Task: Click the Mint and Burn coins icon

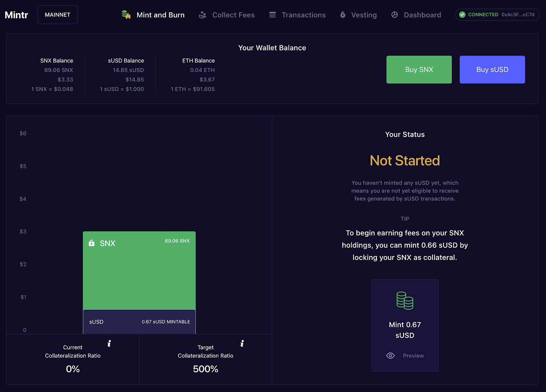Action: click(x=126, y=15)
